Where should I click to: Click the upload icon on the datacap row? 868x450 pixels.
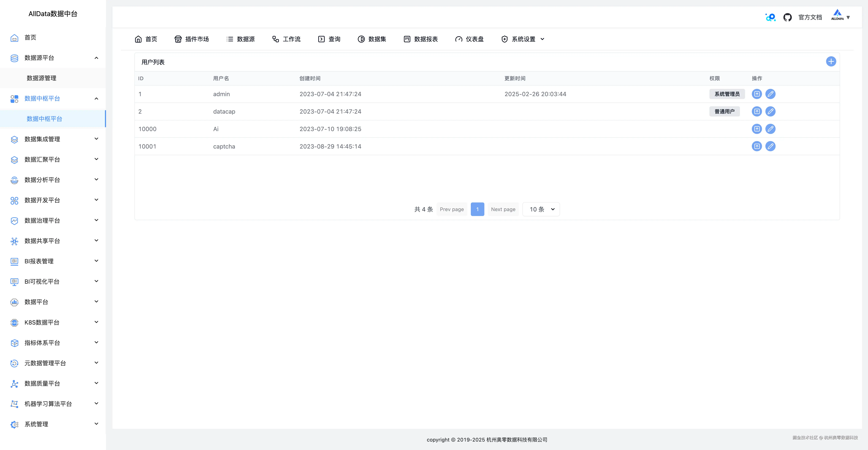click(x=756, y=112)
